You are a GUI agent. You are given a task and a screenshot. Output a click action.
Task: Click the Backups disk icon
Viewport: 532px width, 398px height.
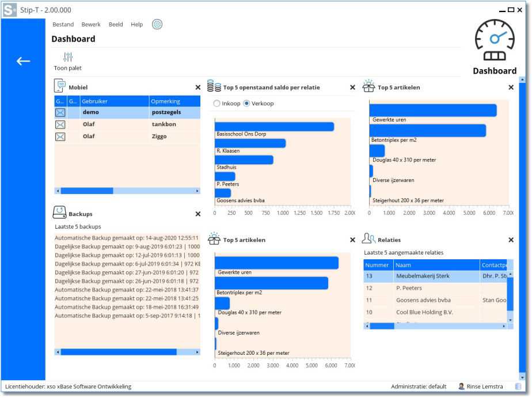pos(60,213)
